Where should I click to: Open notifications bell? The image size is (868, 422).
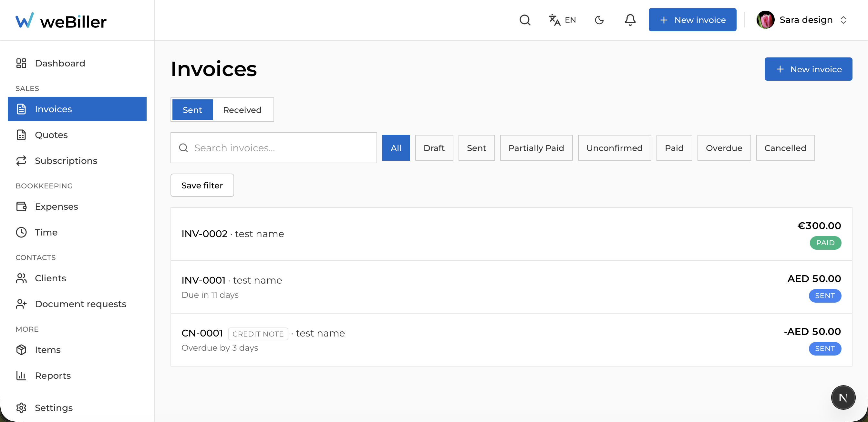coord(630,20)
